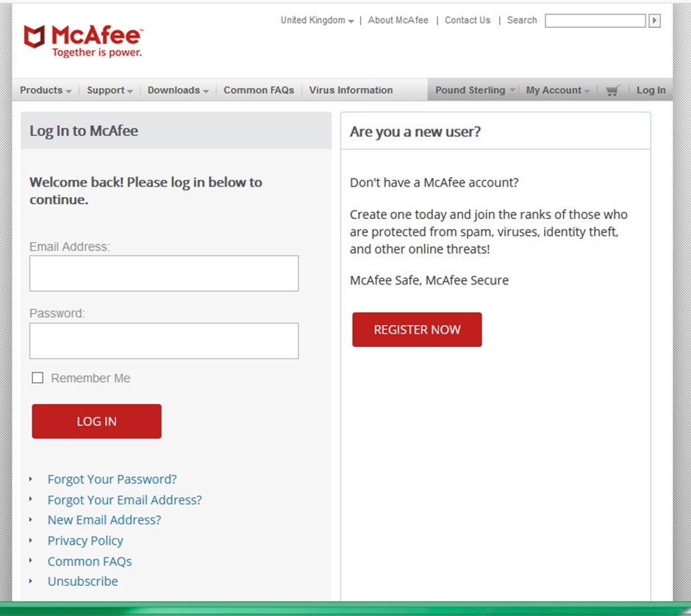Open the United Kingdom country dropdown
The height and width of the screenshot is (616, 691).
[317, 21]
